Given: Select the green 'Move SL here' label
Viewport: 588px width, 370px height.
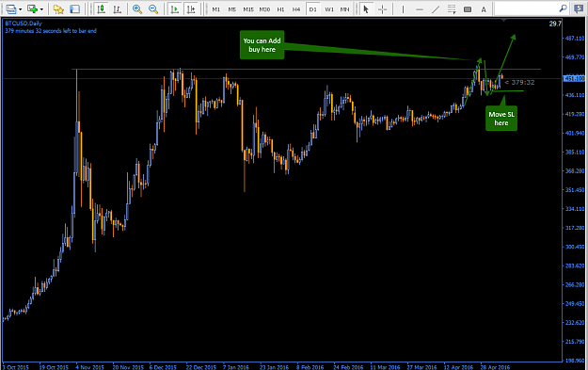Looking at the screenshot, I should [x=501, y=119].
